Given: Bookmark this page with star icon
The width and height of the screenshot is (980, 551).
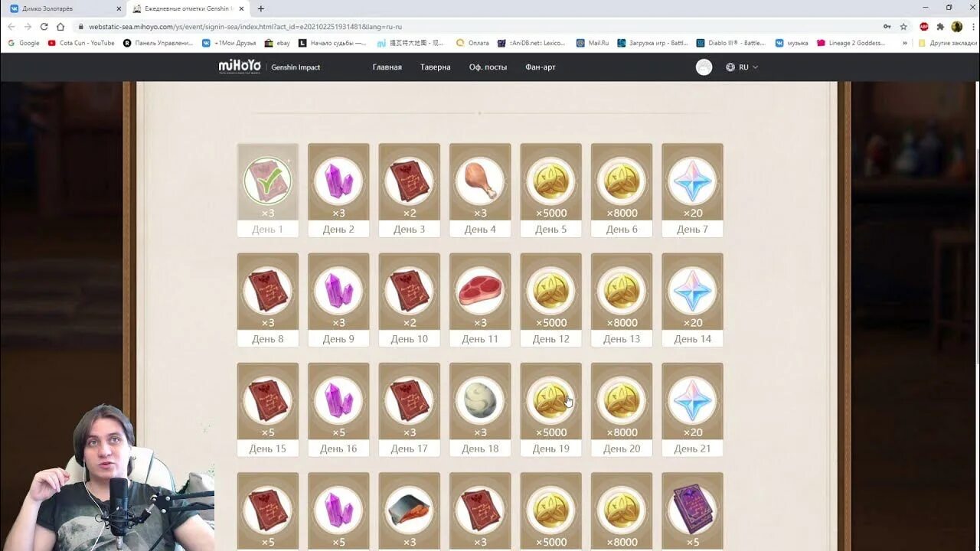Looking at the screenshot, I should pyautogui.click(x=903, y=26).
